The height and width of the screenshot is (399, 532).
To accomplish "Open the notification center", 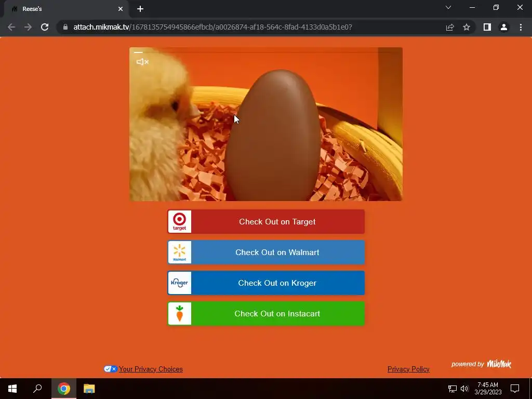I will tap(515, 389).
